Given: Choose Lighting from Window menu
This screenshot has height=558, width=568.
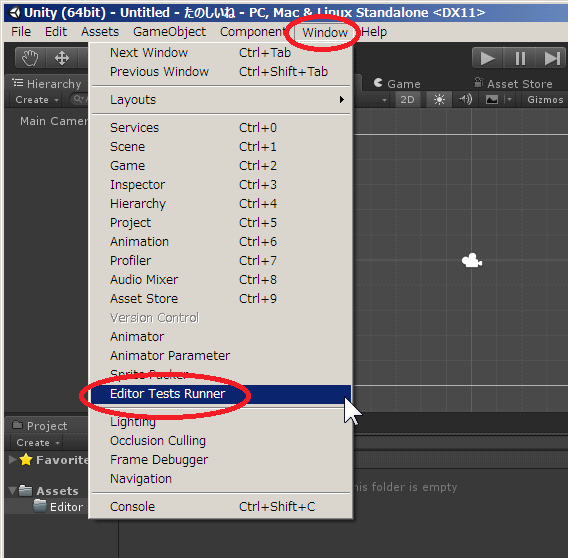Looking at the screenshot, I should 221,422.
